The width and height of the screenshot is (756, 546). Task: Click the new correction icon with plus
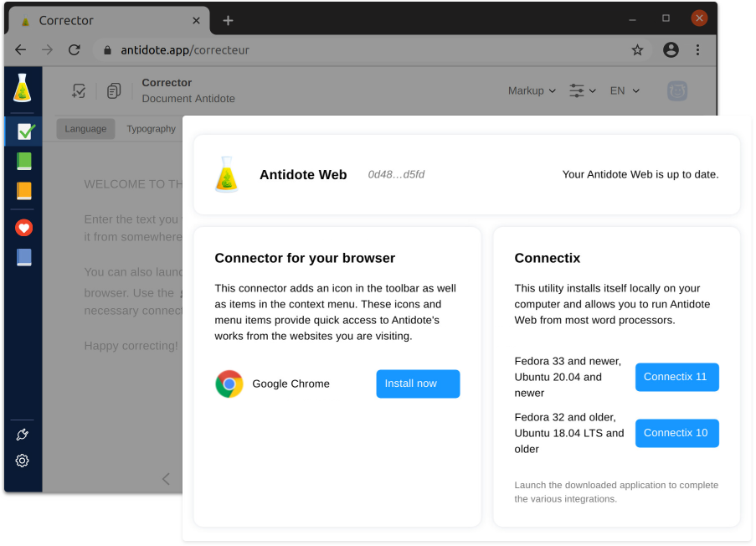[x=79, y=90]
